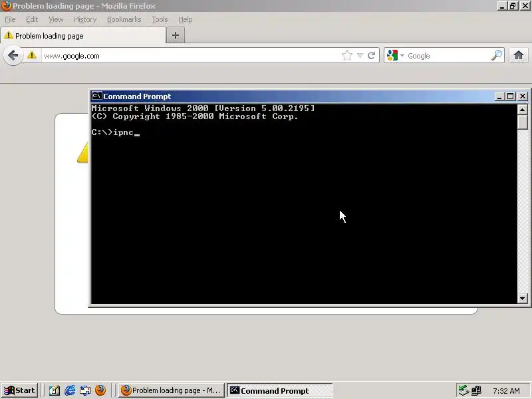Image resolution: width=532 pixels, height=399 pixels.
Task: Restore down the Firefox window
Action: pos(513,6)
